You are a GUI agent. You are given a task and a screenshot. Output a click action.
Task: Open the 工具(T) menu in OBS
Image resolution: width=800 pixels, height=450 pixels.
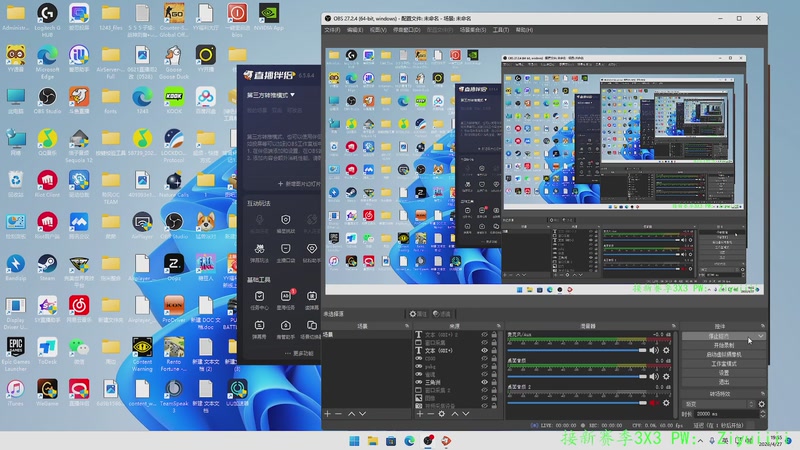point(501,30)
